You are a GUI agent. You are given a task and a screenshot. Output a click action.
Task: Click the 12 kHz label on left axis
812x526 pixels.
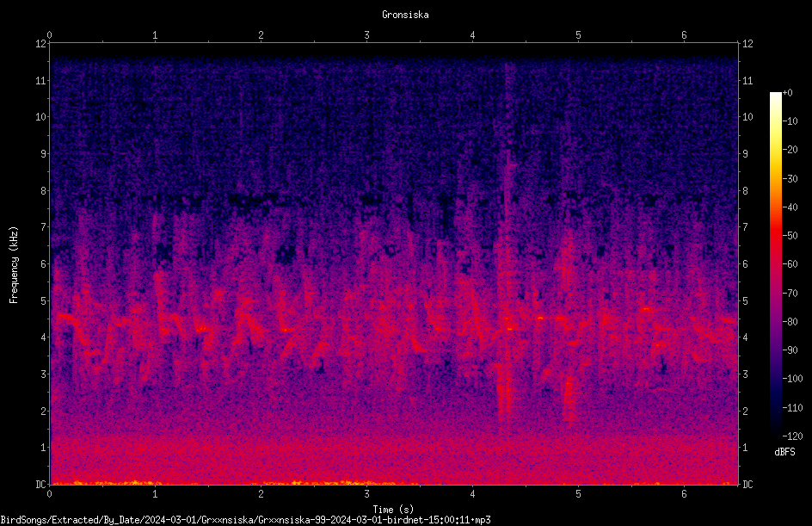(41, 44)
